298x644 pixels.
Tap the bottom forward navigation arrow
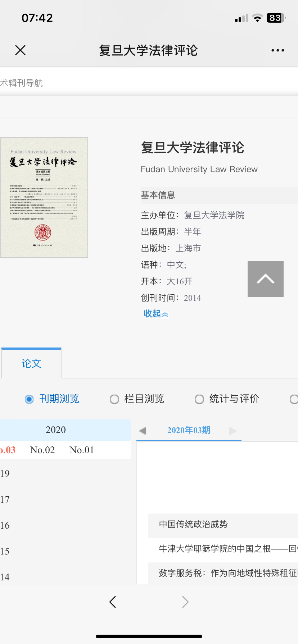[x=185, y=602]
